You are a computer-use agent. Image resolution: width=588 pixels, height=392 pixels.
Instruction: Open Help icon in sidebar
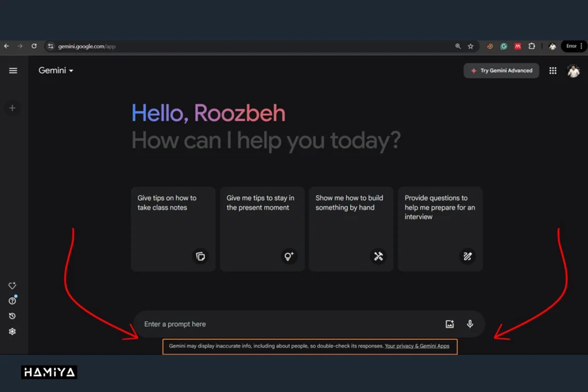(x=13, y=301)
